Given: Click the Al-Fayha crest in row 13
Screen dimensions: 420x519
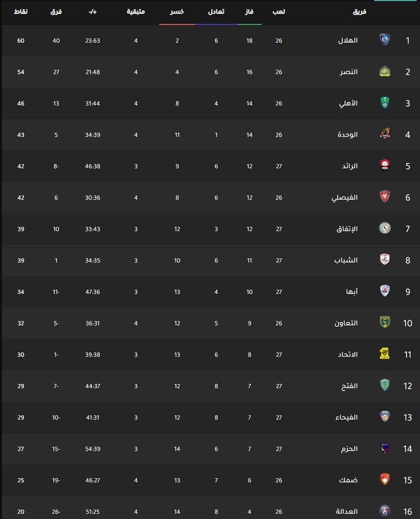Looking at the screenshot, I should click(x=384, y=416).
